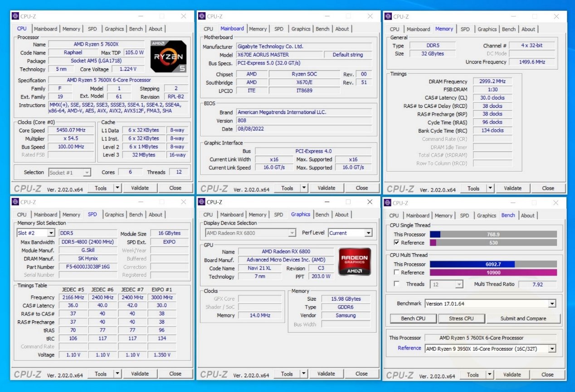
Task: Click the motherboard Model field X670E AORUS MASTER
Action: pos(280,55)
